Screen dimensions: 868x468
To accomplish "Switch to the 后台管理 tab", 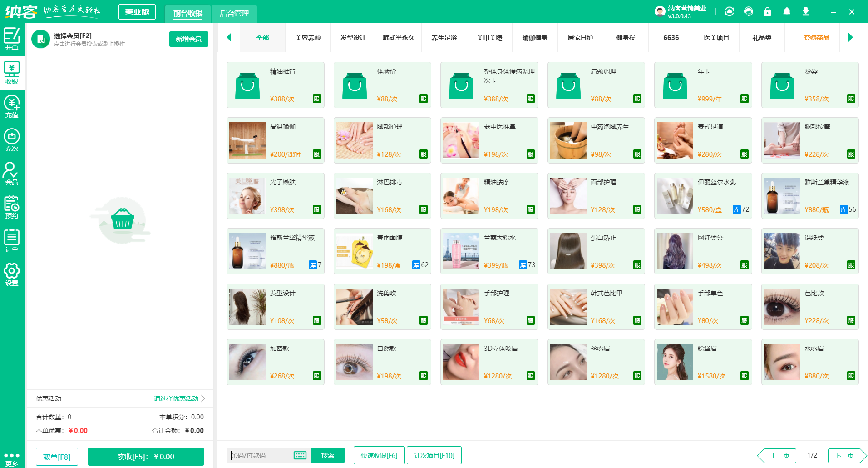I will click(x=234, y=14).
